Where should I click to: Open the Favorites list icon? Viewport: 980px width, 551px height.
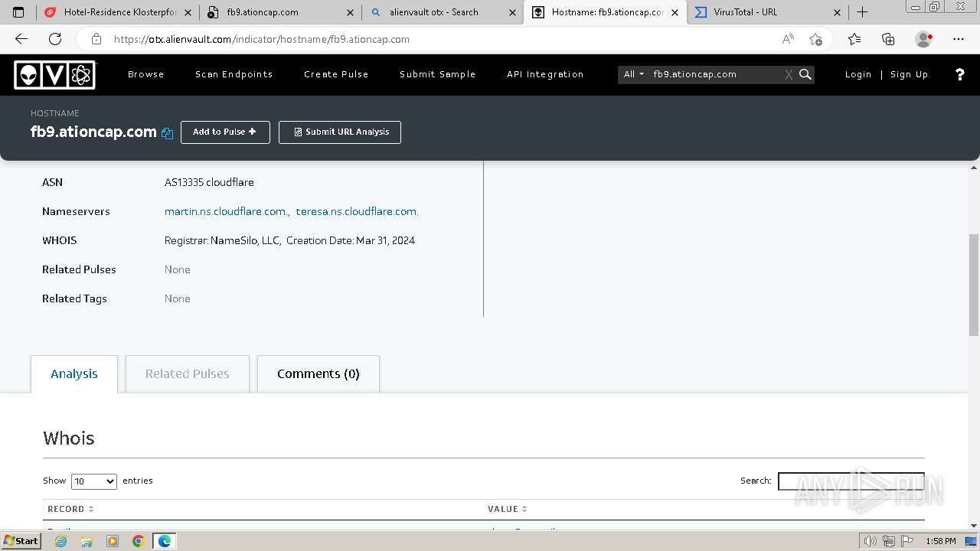point(854,39)
